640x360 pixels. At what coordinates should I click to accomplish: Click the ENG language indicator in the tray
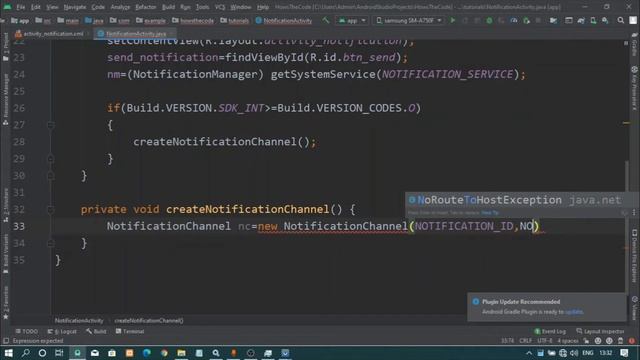[x=588, y=353]
